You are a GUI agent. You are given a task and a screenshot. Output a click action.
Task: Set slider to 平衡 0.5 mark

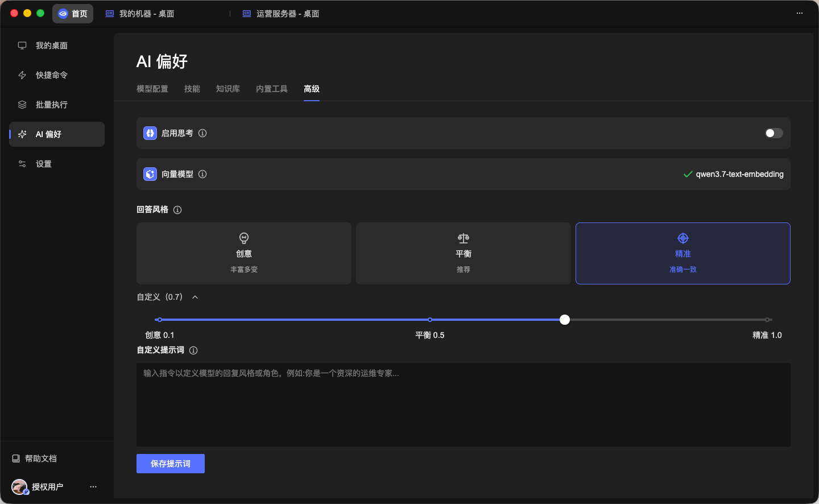[x=430, y=320]
